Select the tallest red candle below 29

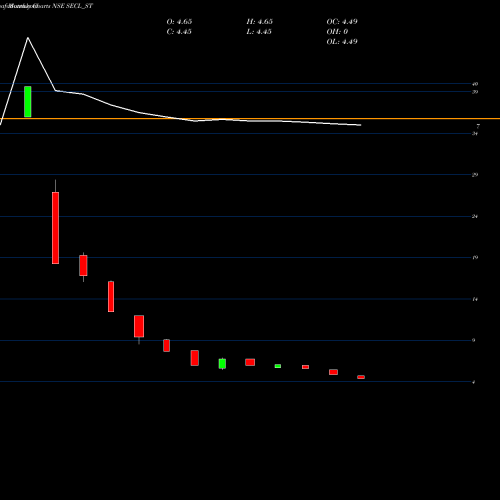tap(55, 228)
